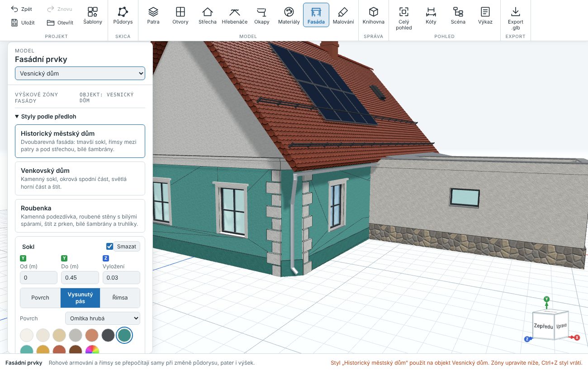Select the Malování paint tool
588x371 pixels.
pyautogui.click(x=343, y=15)
